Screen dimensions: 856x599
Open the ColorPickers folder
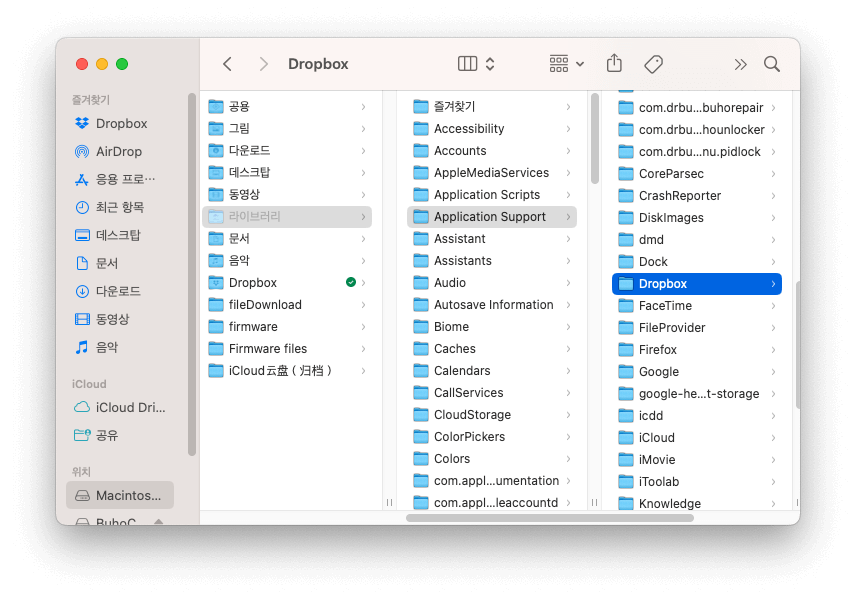click(492, 437)
